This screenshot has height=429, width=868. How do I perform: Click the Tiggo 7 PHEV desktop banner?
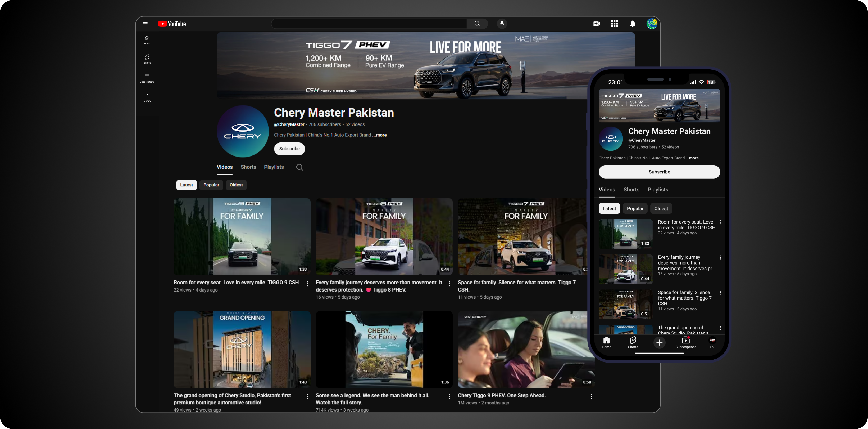click(x=426, y=66)
